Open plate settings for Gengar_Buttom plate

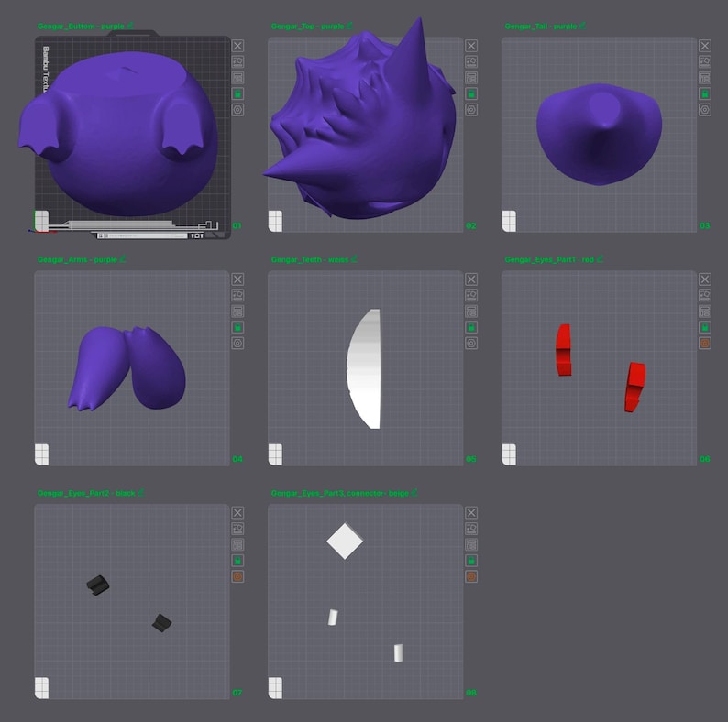tap(237, 110)
